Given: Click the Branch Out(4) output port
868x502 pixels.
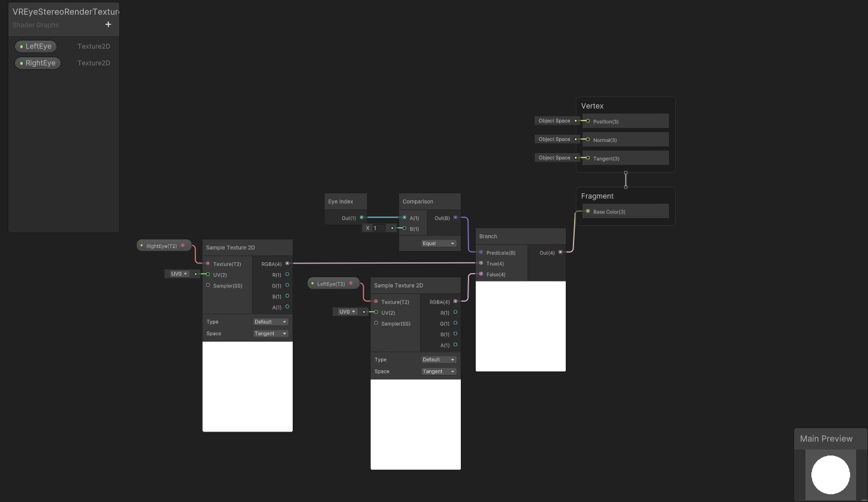Looking at the screenshot, I should 560,252.
